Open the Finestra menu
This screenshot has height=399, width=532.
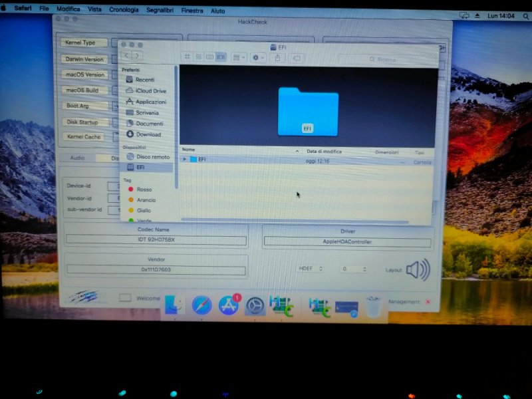tap(192, 11)
